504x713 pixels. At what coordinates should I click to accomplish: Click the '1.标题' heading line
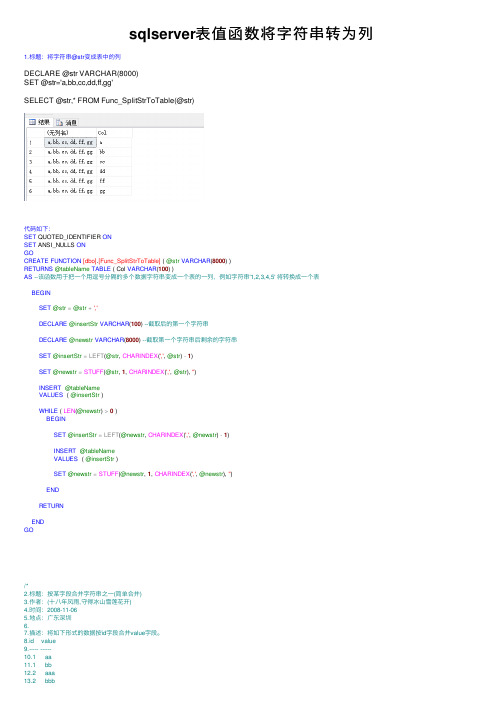tap(72, 57)
